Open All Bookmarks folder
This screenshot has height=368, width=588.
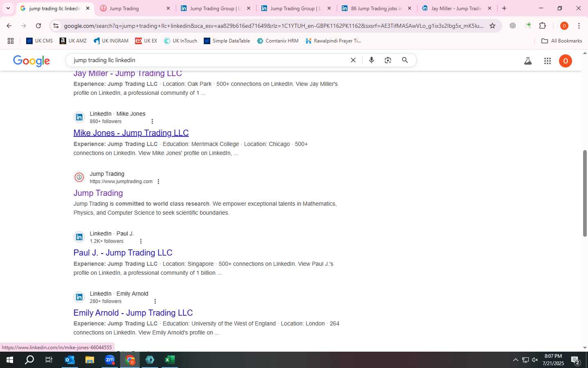[x=561, y=41]
